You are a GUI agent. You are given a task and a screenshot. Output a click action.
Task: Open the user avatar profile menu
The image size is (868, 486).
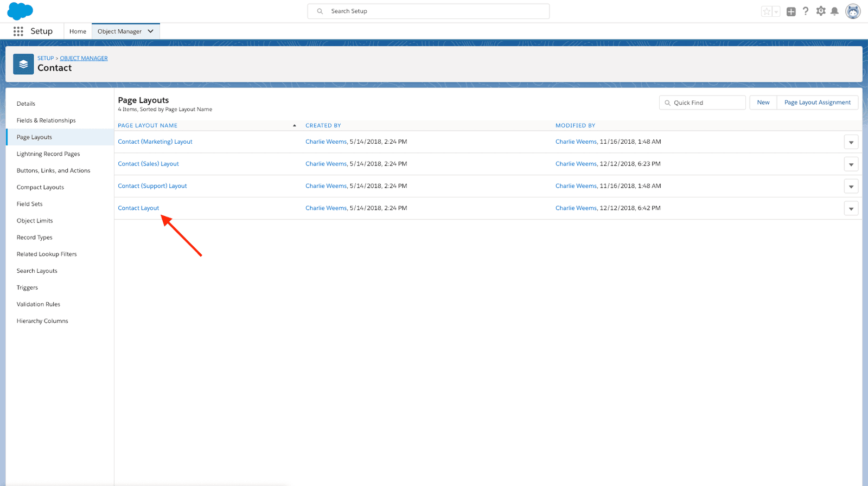click(853, 11)
